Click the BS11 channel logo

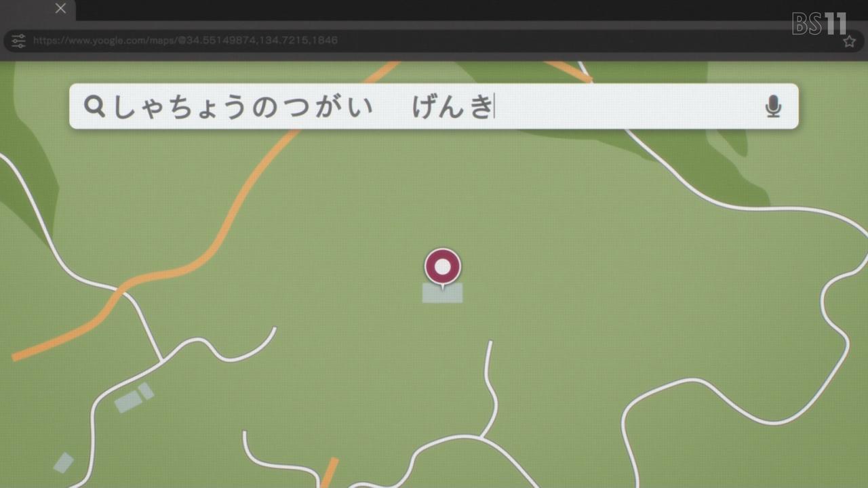click(819, 24)
